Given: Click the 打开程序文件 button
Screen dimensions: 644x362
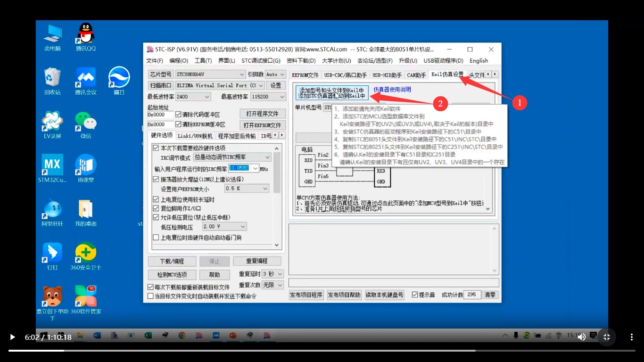Looking at the screenshot, I should point(263,114).
